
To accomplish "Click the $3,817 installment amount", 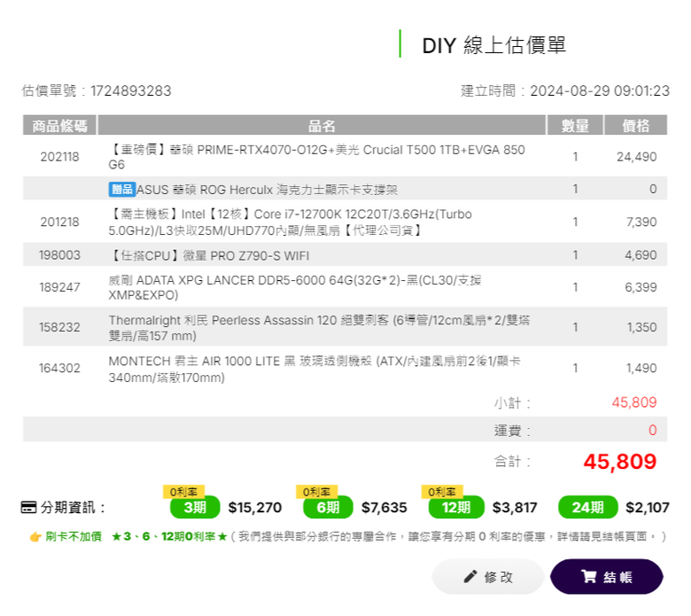I will (515, 508).
